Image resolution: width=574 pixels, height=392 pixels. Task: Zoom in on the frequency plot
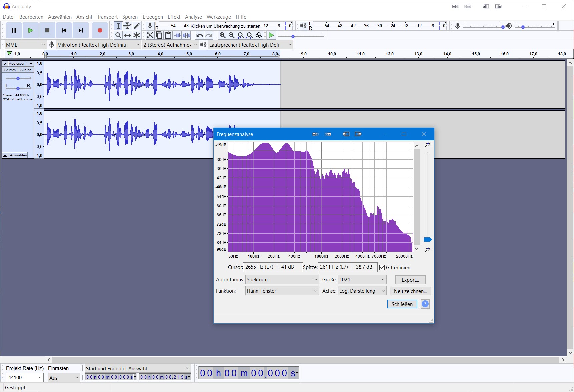click(x=427, y=145)
